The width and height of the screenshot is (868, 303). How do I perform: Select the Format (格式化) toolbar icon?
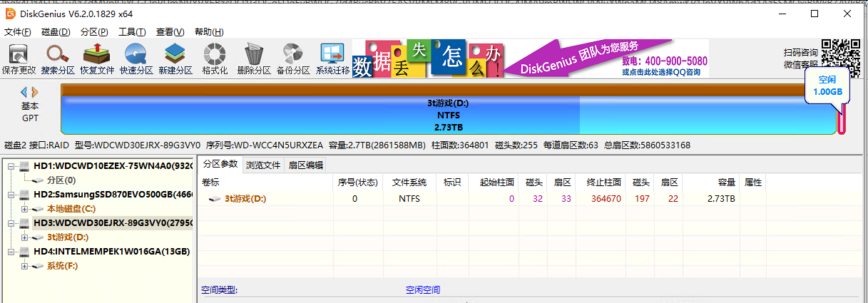click(215, 53)
